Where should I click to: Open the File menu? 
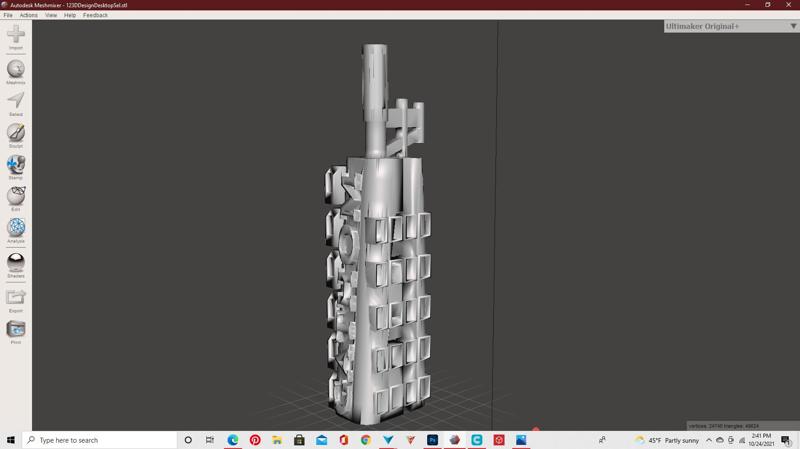(8, 15)
